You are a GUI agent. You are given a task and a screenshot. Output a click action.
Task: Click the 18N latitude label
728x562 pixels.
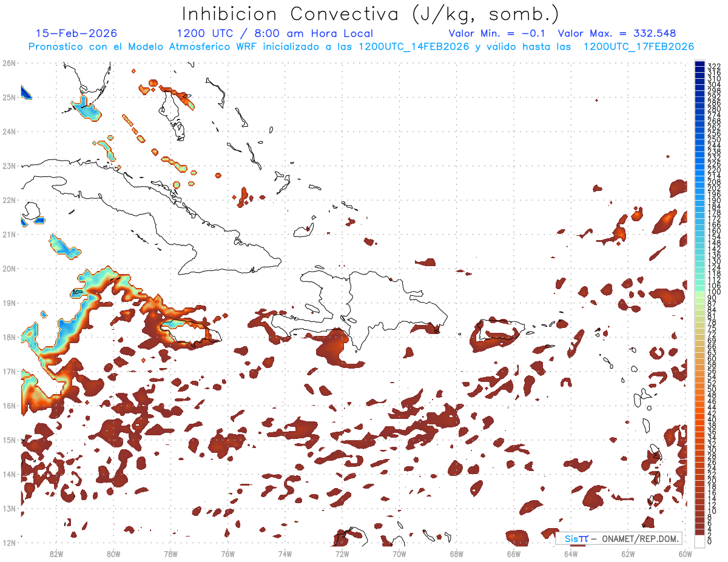(9, 337)
